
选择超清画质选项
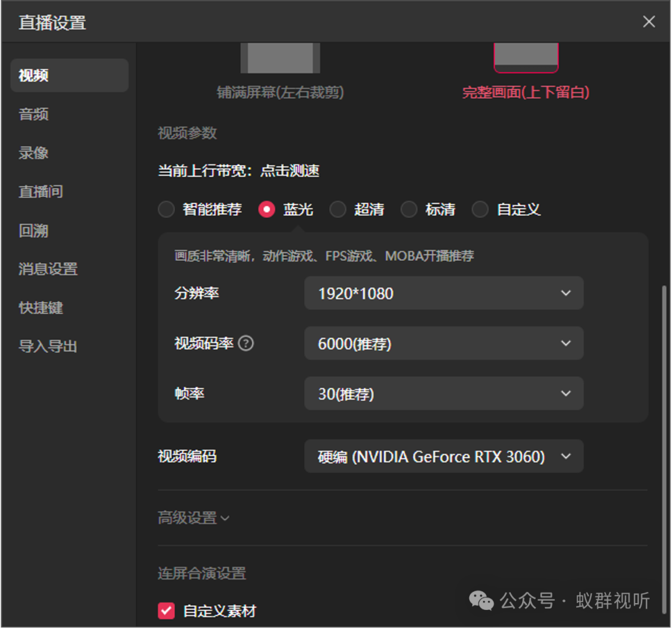pos(338,210)
